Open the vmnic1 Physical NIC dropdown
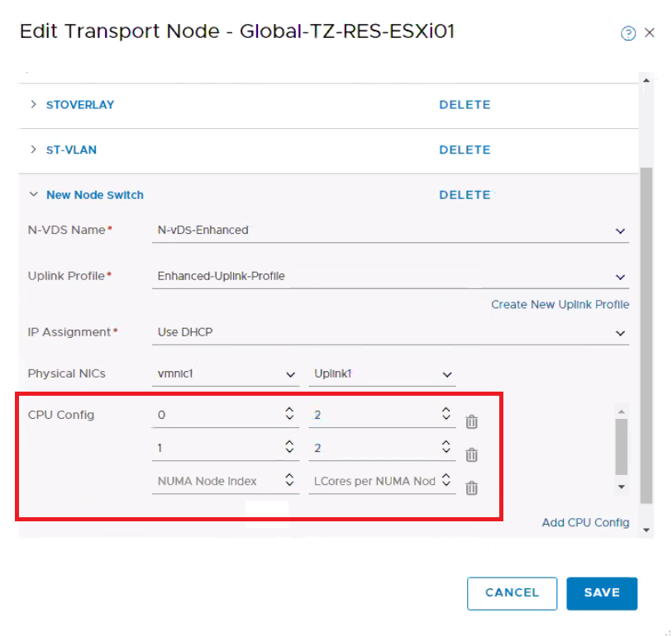The width and height of the screenshot is (672, 637). pyautogui.click(x=290, y=374)
